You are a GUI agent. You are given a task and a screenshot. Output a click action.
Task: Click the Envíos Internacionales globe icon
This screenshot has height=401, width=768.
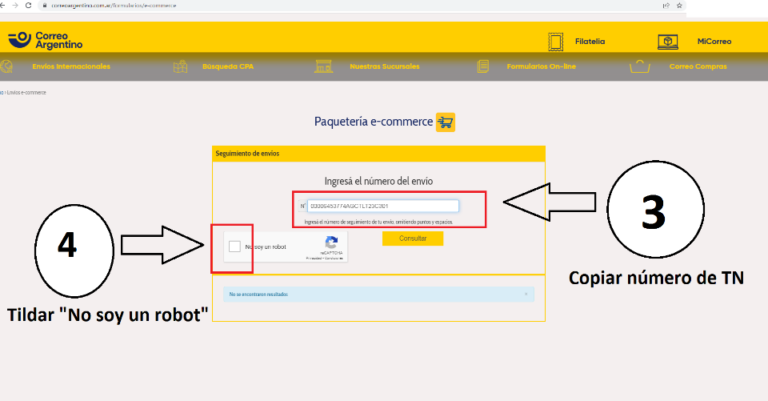(x=6, y=66)
